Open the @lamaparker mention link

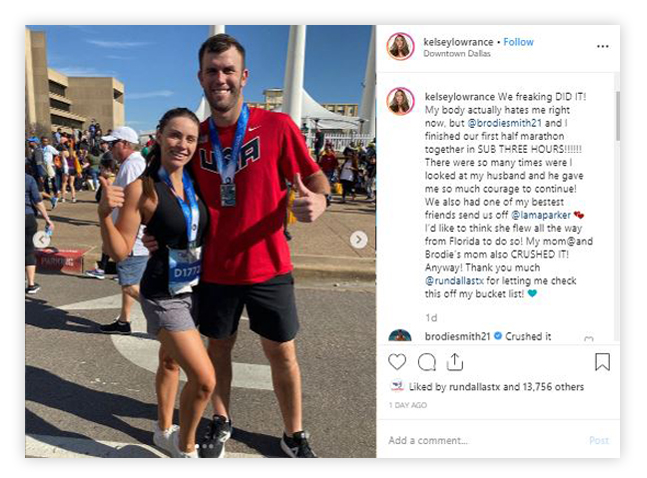tap(541, 215)
